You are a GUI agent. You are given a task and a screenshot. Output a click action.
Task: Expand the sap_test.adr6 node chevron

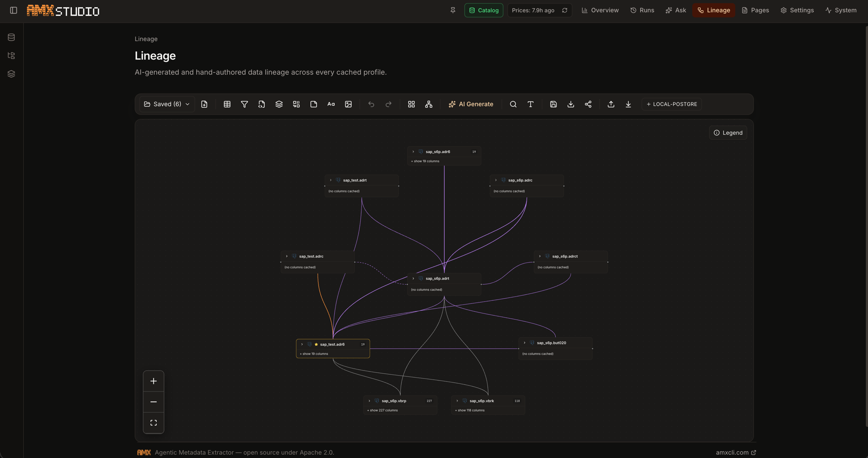point(302,345)
